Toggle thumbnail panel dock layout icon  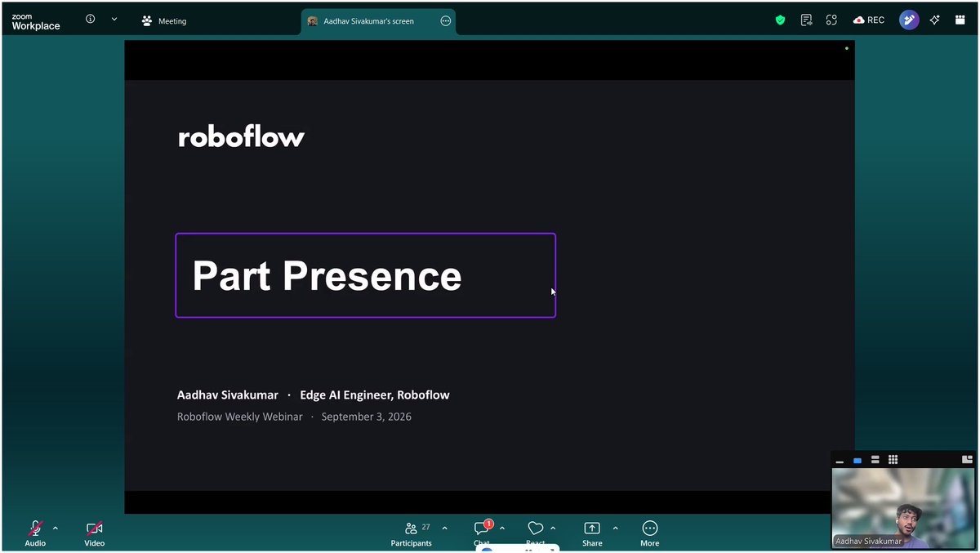[x=968, y=460]
